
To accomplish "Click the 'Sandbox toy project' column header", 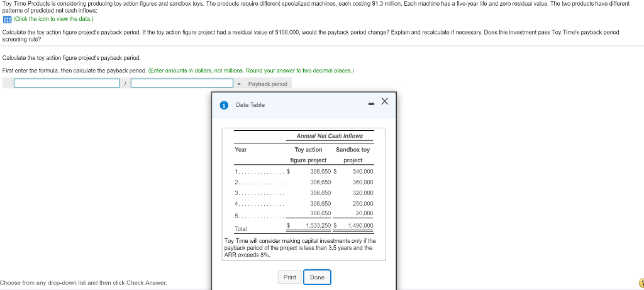I will point(353,155).
